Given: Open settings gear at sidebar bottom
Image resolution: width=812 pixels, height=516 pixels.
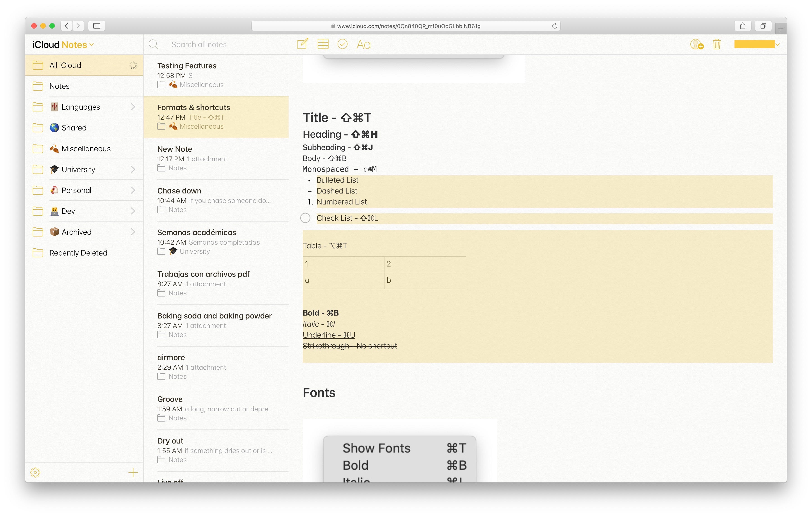Looking at the screenshot, I should click(x=35, y=472).
